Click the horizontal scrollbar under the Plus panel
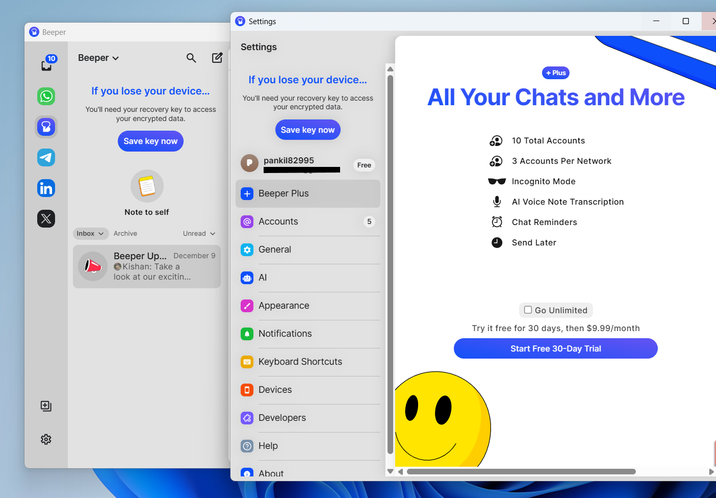 520,471
